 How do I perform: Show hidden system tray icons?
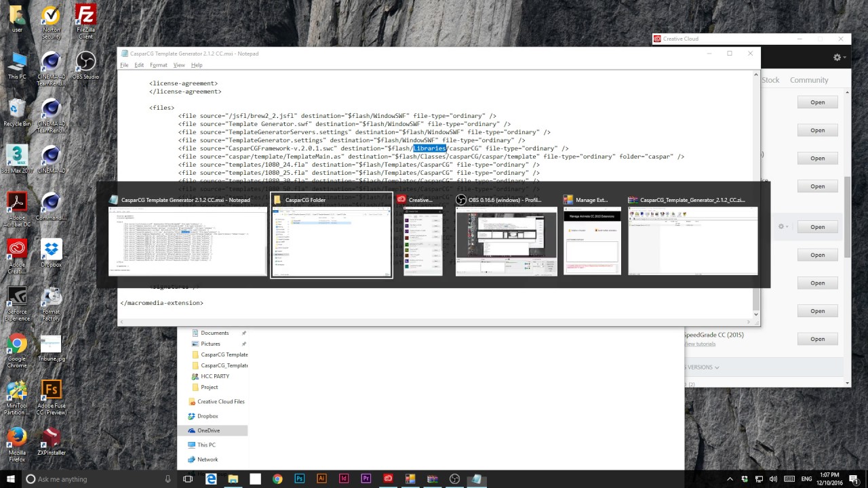pyautogui.click(x=730, y=479)
